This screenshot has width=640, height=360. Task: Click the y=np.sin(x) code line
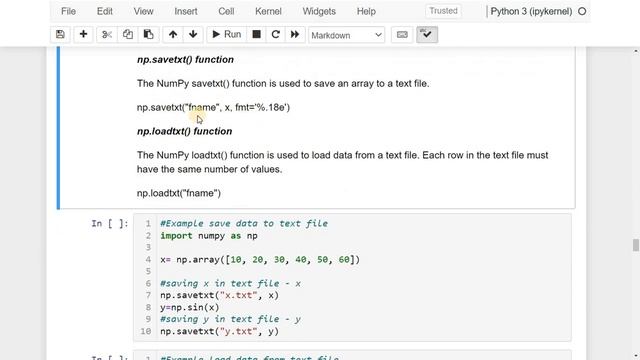(x=189, y=307)
